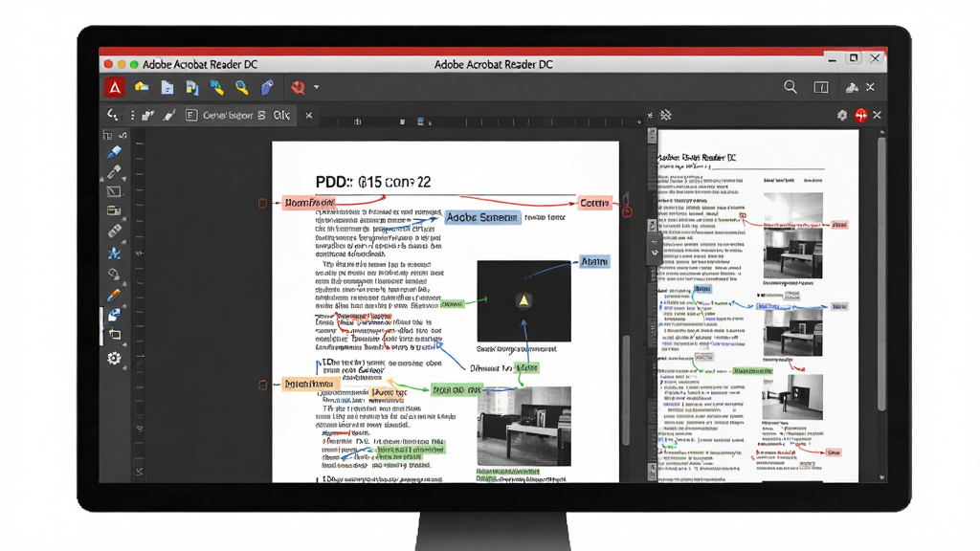
Task: Select the blue 'Abatni' annotation tag
Action: click(x=593, y=262)
